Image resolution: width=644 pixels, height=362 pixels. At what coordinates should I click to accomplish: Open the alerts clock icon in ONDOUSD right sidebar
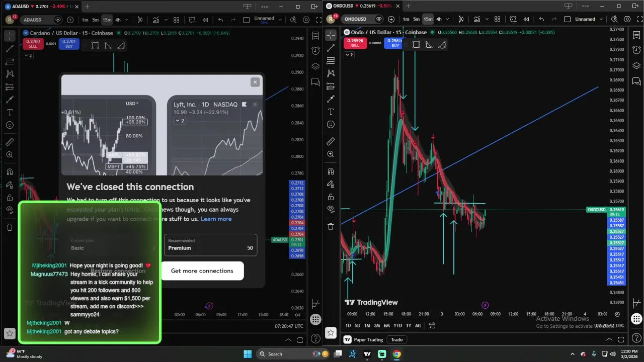point(636,50)
